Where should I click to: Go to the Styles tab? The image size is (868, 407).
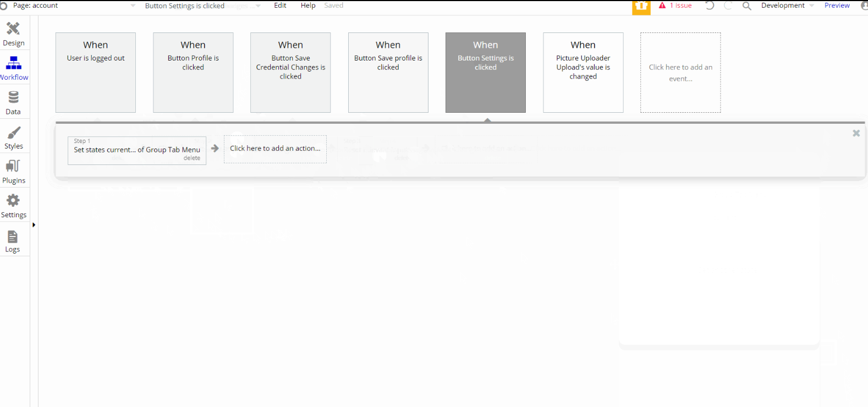14,137
